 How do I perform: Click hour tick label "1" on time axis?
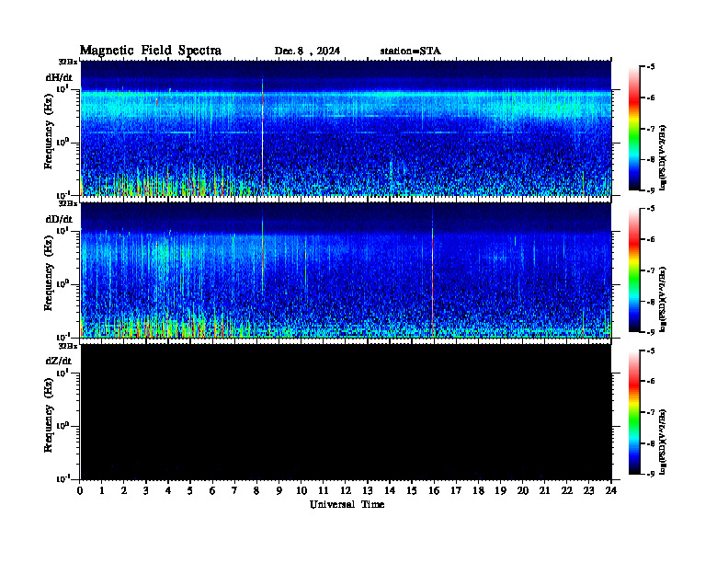103,491
